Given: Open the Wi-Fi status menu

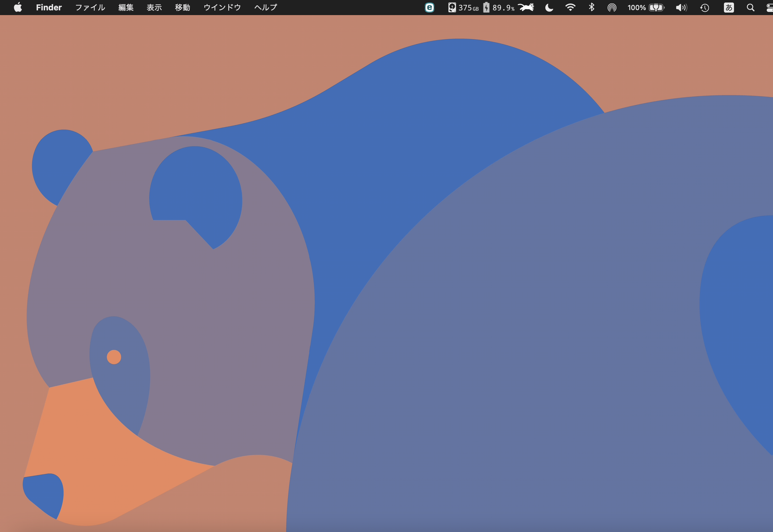Looking at the screenshot, I should point(570,7).
